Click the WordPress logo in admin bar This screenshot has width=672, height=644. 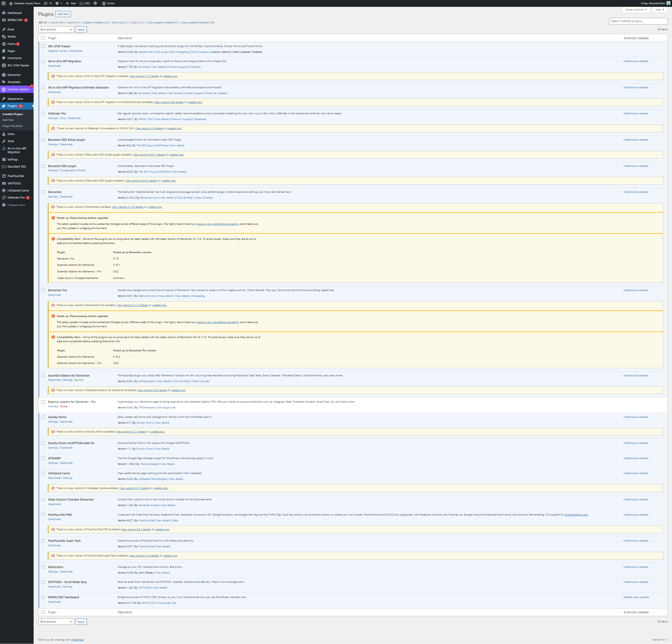click(4, 3)
